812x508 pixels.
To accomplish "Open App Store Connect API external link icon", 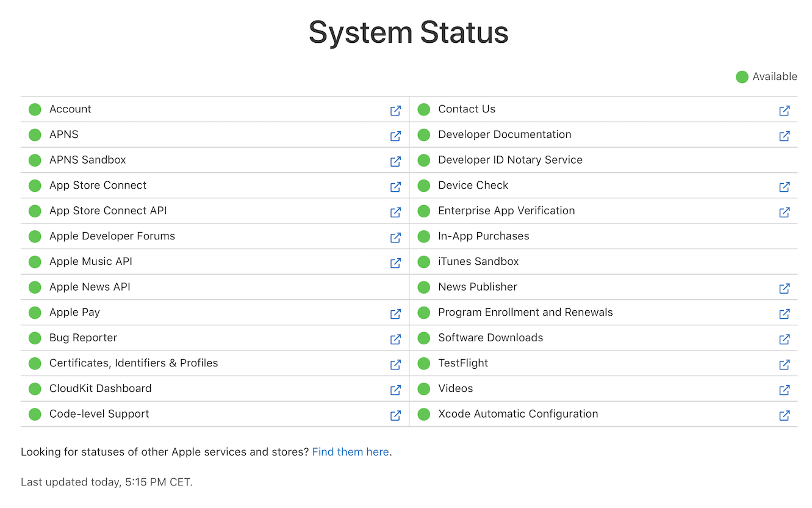I will click(x=395, y=212).
